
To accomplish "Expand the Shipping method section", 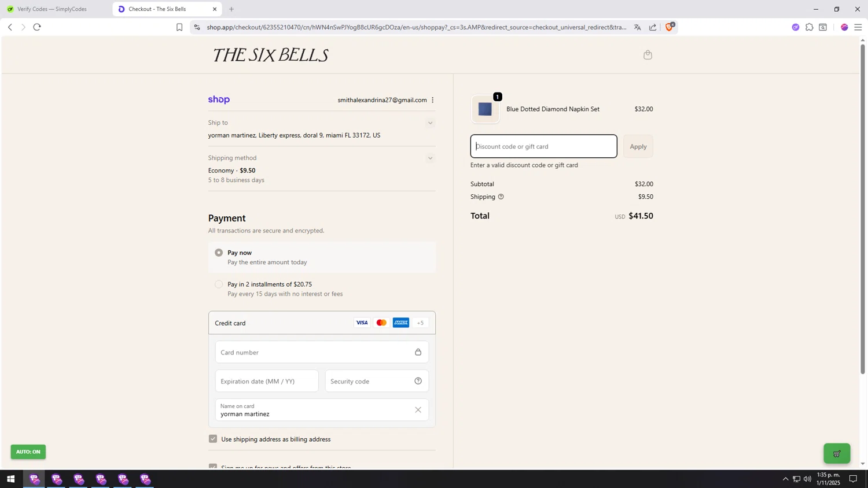I will (430, 158).
